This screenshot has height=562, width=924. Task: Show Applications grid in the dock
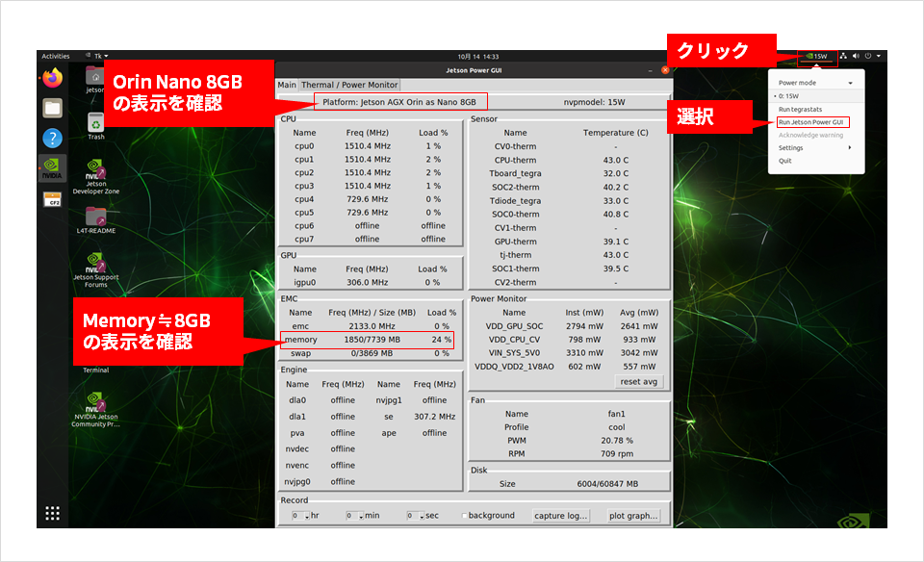pos(52,513)
